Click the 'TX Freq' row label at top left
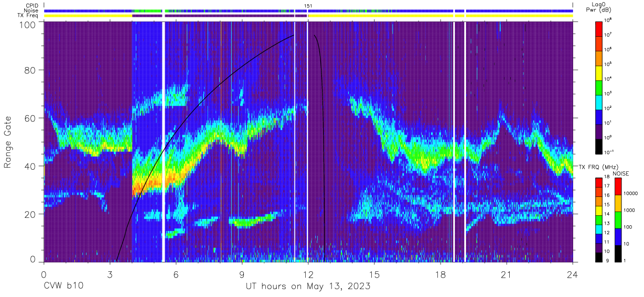The width and height of the screenshot is (644, 297). point(28,16)
